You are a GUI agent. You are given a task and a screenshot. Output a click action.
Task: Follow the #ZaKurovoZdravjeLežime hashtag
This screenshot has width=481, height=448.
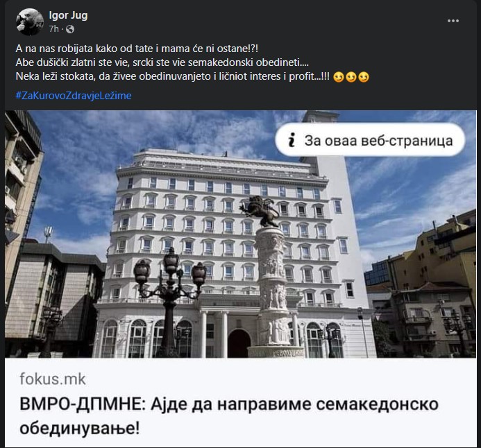(x=74, y=96)
